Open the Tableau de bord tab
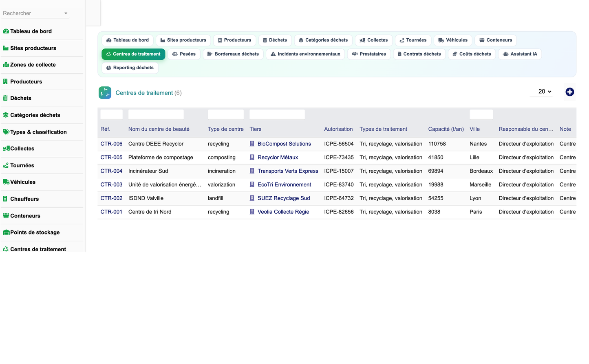This screenshot has height=364, width=589. [x=128, y=40]
